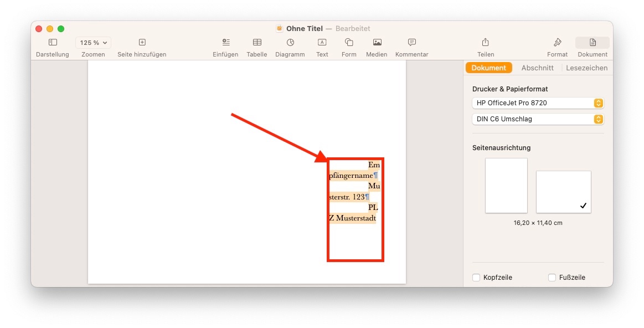This screenshot has width=644, height=328.
Task: Click the Ohne Titel document title
Action: coord(305,28)
